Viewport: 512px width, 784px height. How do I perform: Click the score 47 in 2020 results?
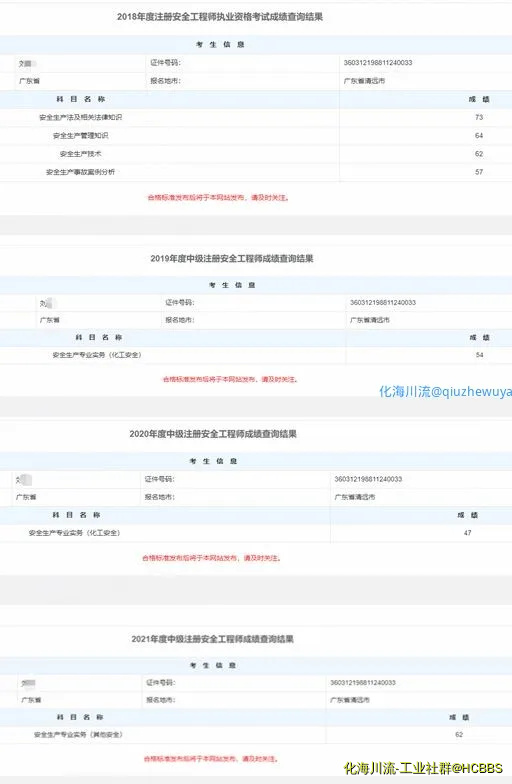(468, 532)
